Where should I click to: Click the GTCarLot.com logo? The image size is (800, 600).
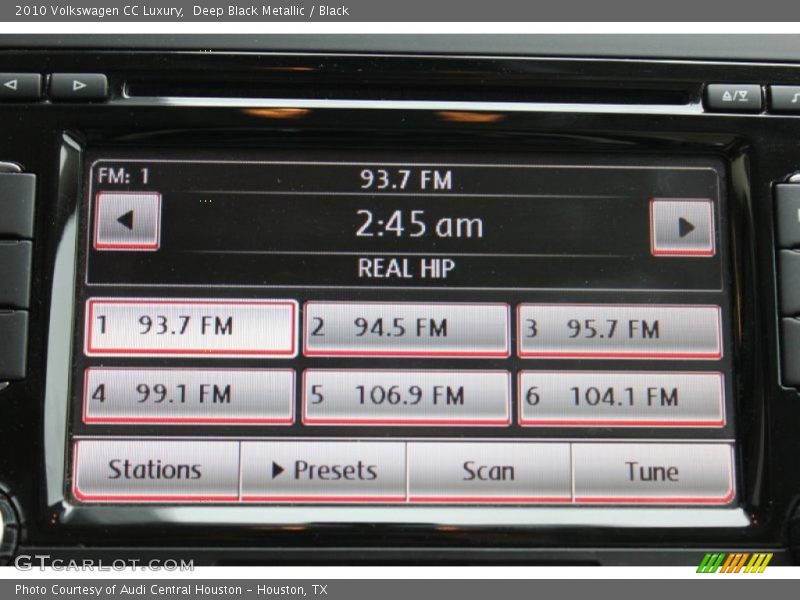(x=104, y=564)
